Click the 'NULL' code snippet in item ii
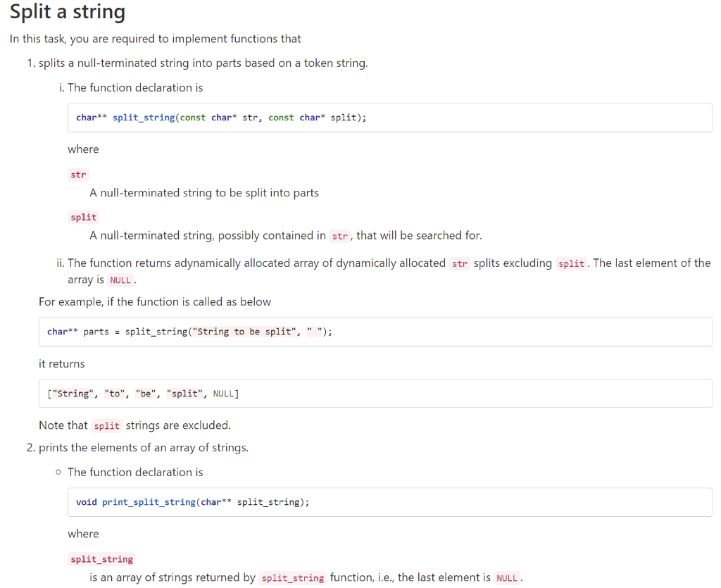721x588 pixels. pos(120,280)
